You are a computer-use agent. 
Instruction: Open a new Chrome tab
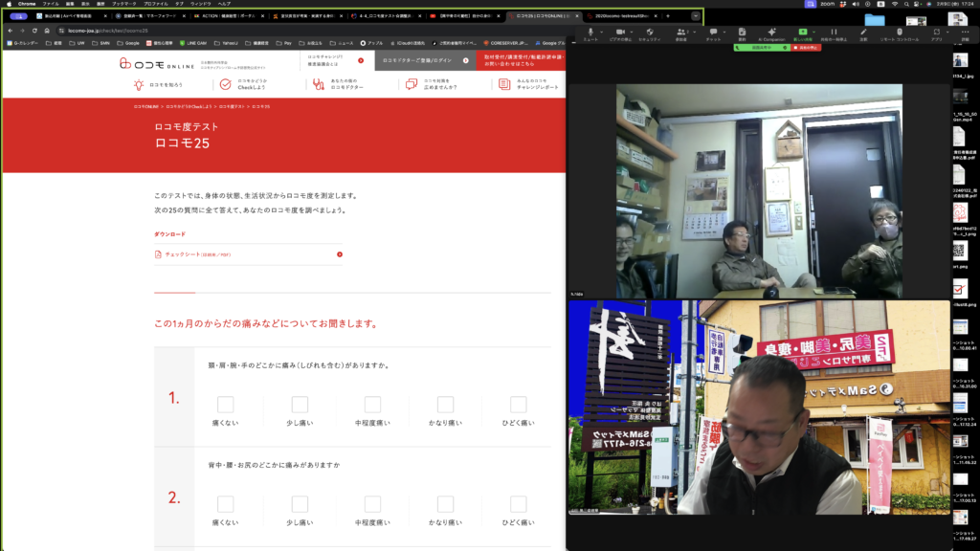pos(667,15)
